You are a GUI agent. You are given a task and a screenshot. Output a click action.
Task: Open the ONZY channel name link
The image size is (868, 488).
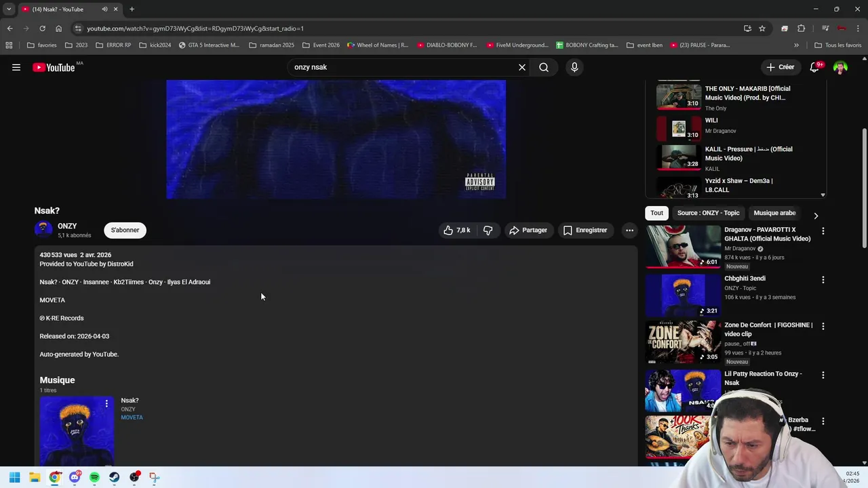click(67, 226)
